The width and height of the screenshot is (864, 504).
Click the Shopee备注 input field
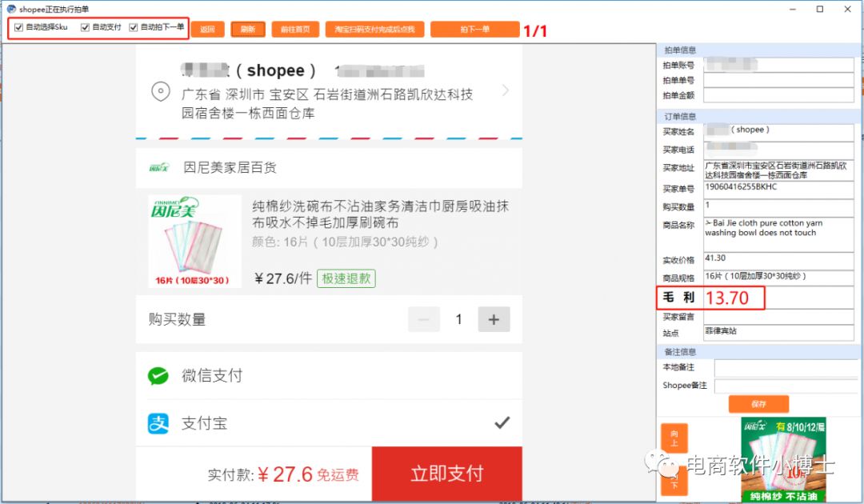pyautogui.click(x=786, y=386)
